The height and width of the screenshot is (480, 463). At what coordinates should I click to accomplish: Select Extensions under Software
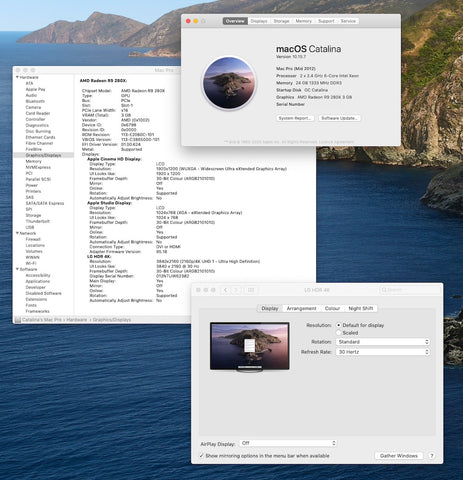(x=36, y=299)
